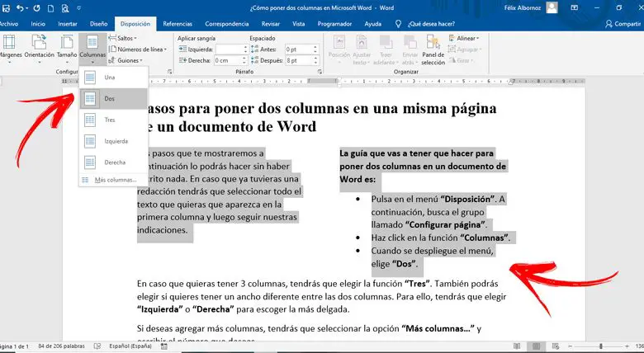Switch to Print Layout view
644x353 pixels.
click(537, 346)
